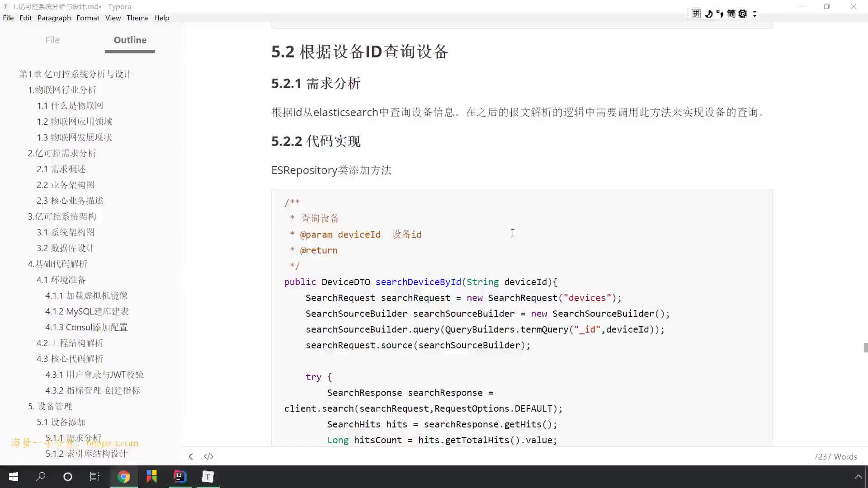Switch sidebar to File tab
This screenshot has width=868, height=488.
[x=52, y=40]
